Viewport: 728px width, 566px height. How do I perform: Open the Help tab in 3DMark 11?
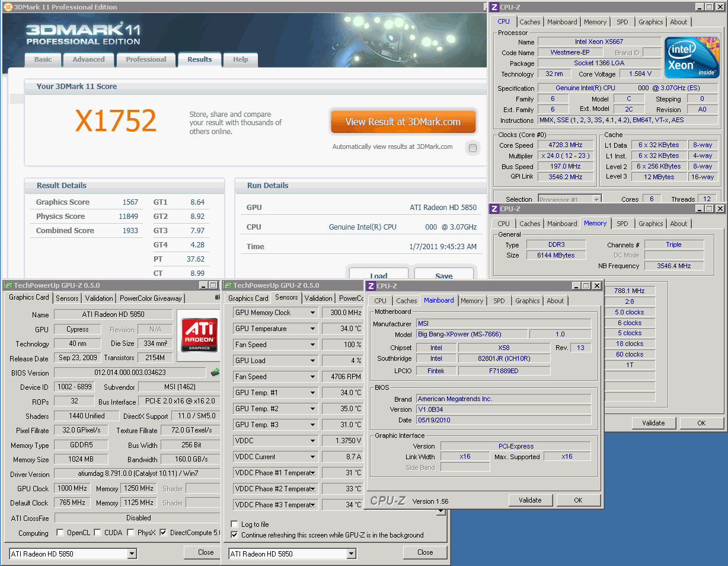pyautogui.click(x=240, y=59)
